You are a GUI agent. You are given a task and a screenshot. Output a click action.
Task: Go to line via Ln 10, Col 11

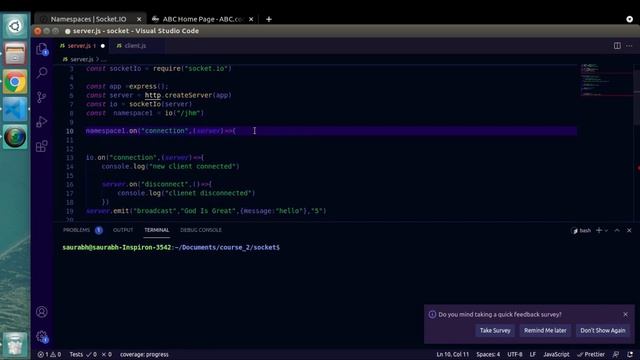452,354
